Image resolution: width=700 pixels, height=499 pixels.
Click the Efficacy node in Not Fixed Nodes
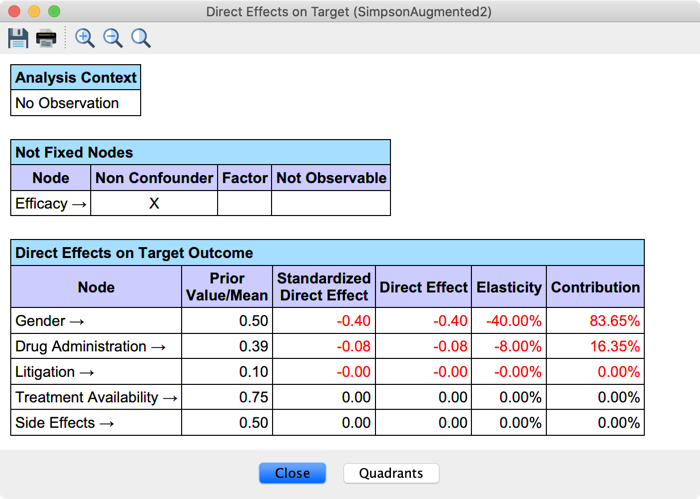pyautogui.click(x=51, y=203)
